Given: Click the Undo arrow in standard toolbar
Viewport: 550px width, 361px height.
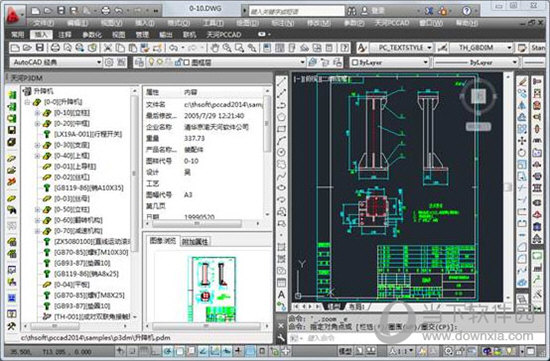Looking at the screenshot, I should click(173, 47).
